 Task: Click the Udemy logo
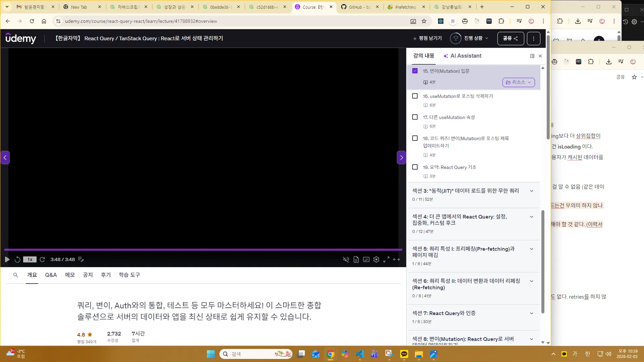click(x=21, y=38)
